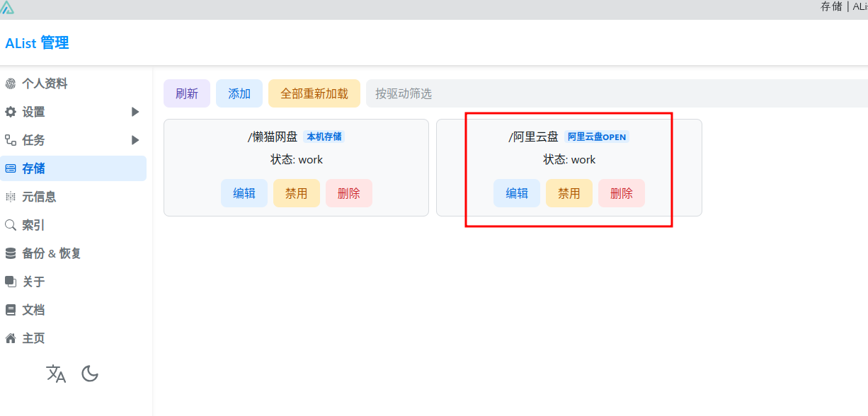This screenshot has height=416, width=868.
Task: Edit the /阿里云盘 storage
Action: tap(517, 193)
